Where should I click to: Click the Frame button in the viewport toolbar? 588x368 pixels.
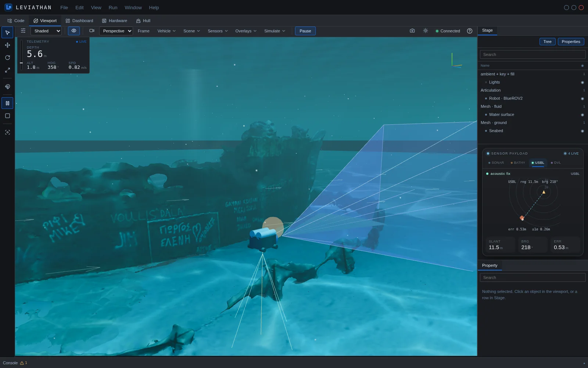click(144, 31)
